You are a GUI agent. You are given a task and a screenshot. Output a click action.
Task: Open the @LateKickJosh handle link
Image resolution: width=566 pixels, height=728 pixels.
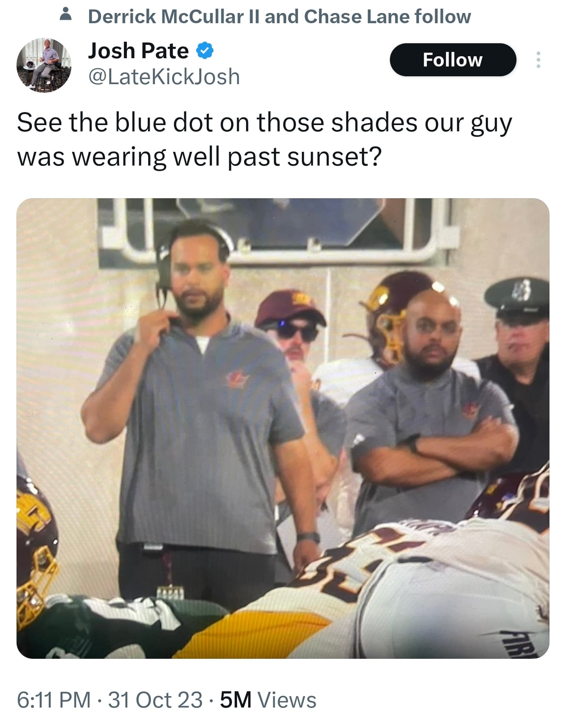(164, 76)
